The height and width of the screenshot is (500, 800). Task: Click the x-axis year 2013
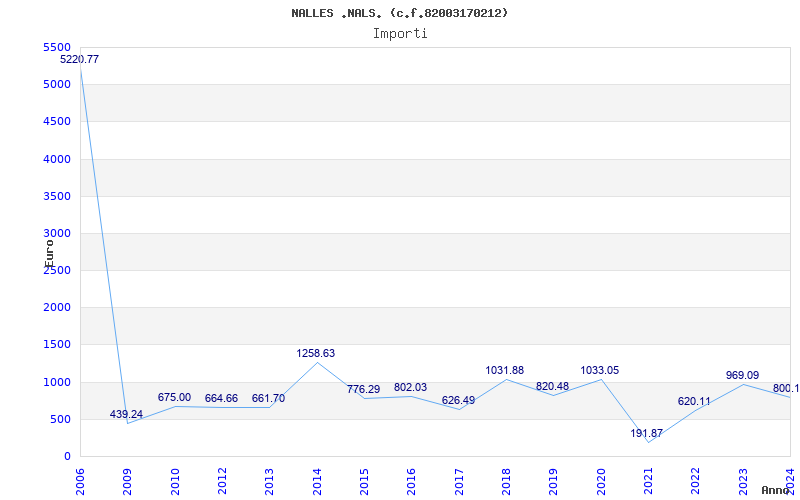(269, 481)
